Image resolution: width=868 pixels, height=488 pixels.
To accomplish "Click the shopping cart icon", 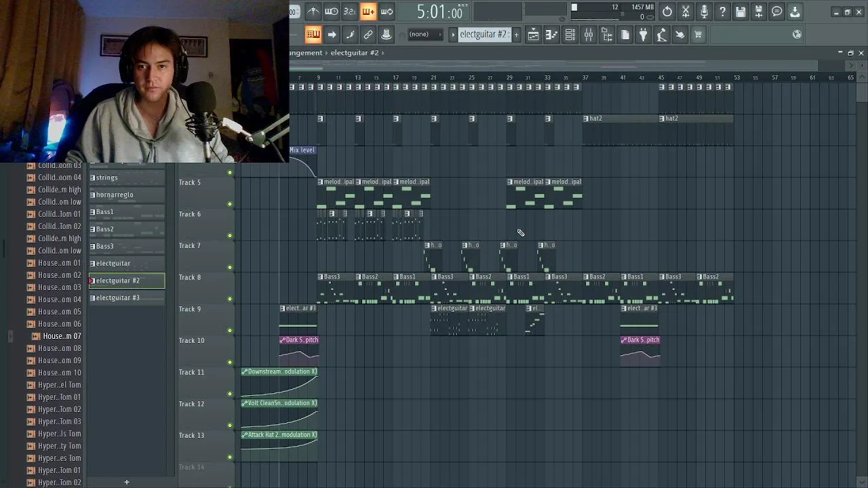I will [698, 35].
